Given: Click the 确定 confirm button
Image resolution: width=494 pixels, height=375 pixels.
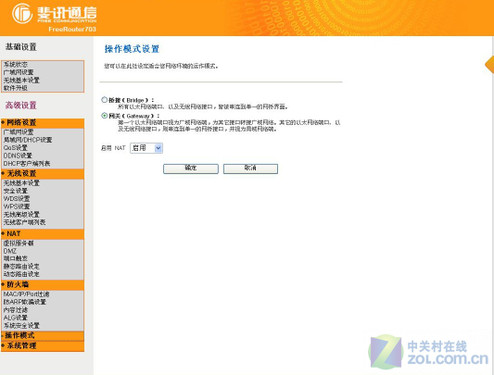Looking at the screenshot, I should [191, 168].
